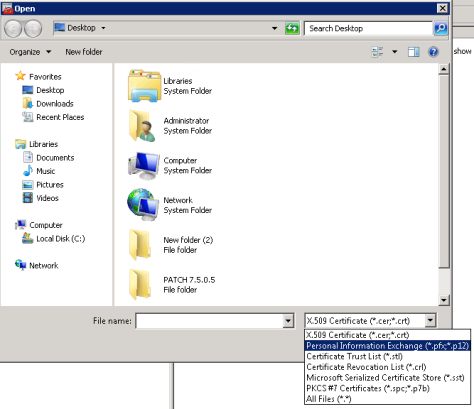The width and height of the screenshot is (474, 409).
Task: Click the New folder button
Action: [x=84, y=52]
